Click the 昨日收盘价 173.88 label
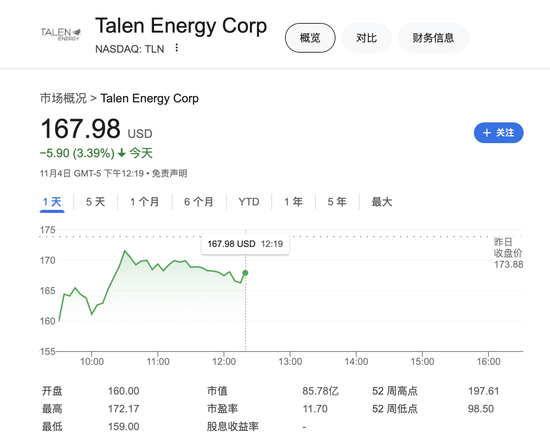 tap(508, 253)
